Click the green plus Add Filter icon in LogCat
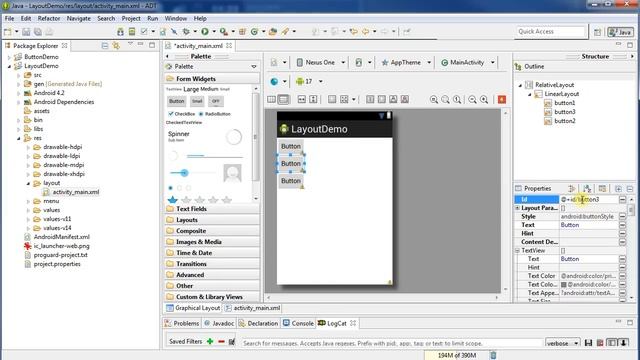This screenshot has width=640, height=360. [x=210, y=341]
